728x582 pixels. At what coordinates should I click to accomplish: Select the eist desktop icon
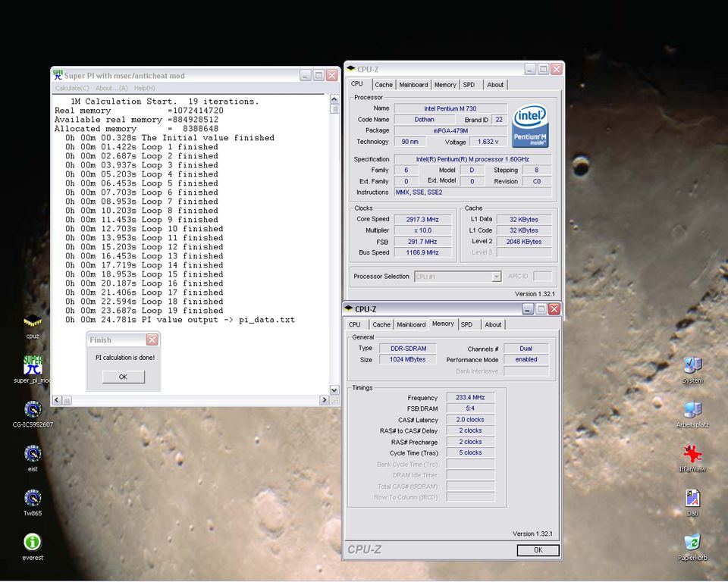click(x=33, y=458)
